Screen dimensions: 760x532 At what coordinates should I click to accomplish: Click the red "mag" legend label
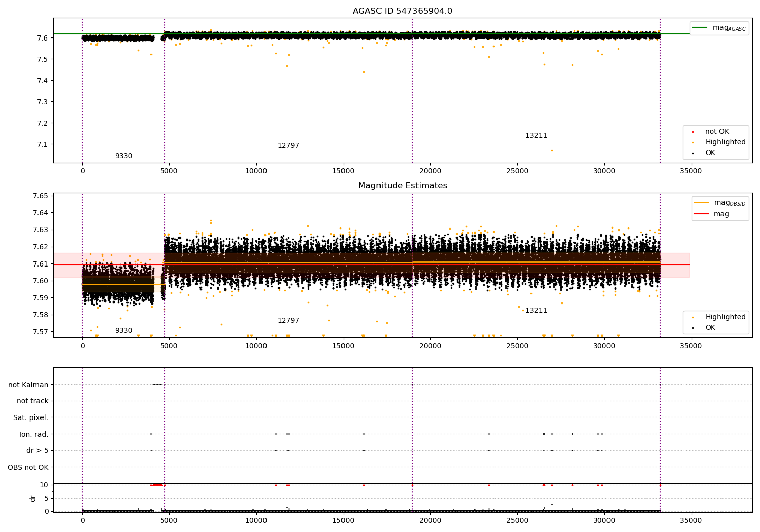pos(721,214)
